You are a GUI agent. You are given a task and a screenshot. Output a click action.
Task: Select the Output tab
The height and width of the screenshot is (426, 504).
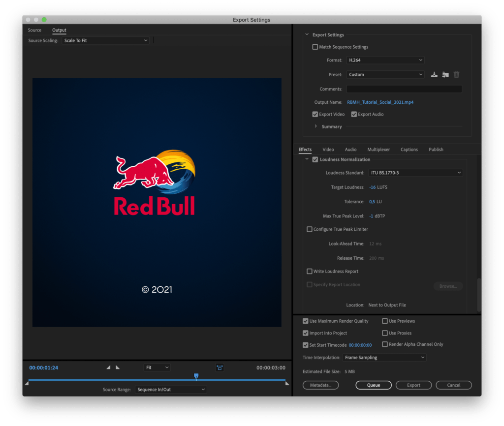click(x=59, y=30)
